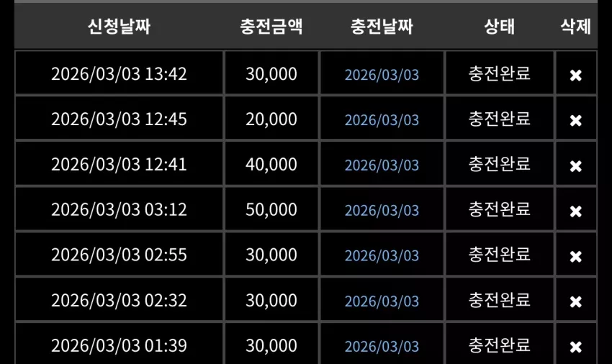The width and height of the screenshot is (612, 364).
Task: Delete the 02:55 charge record
Action: (576, 256)
